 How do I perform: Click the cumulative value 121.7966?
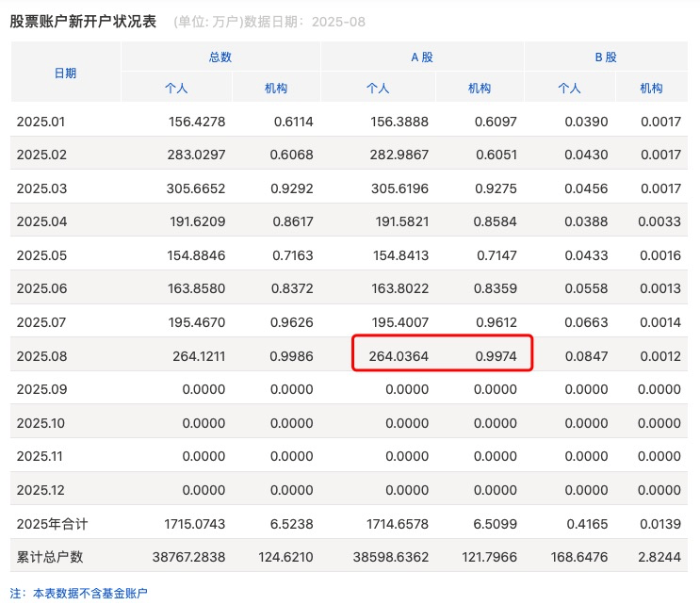[490, 557]
